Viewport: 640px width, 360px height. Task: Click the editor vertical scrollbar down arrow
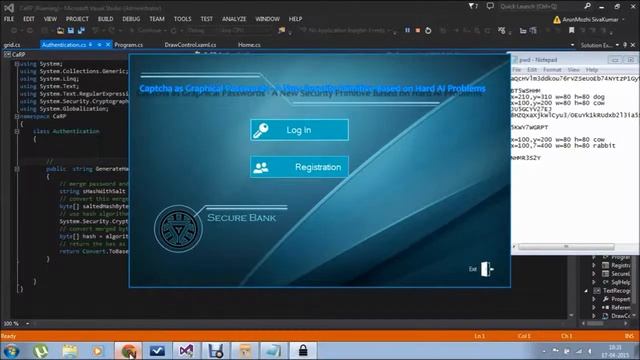[571, 315]
